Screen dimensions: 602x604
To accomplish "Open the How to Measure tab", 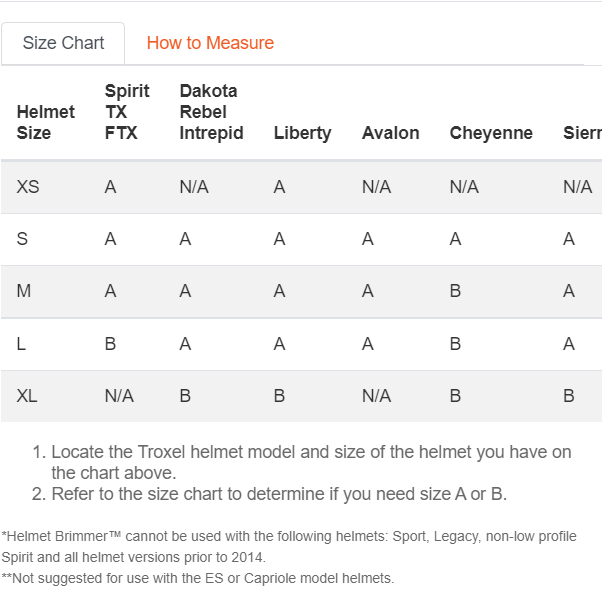I will pyautogui.click(x=210, y=43).
